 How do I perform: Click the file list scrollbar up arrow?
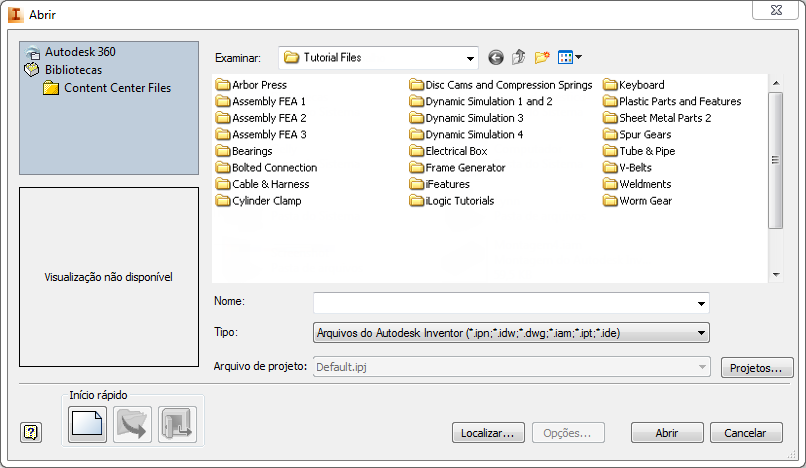(x=776, y=83)
